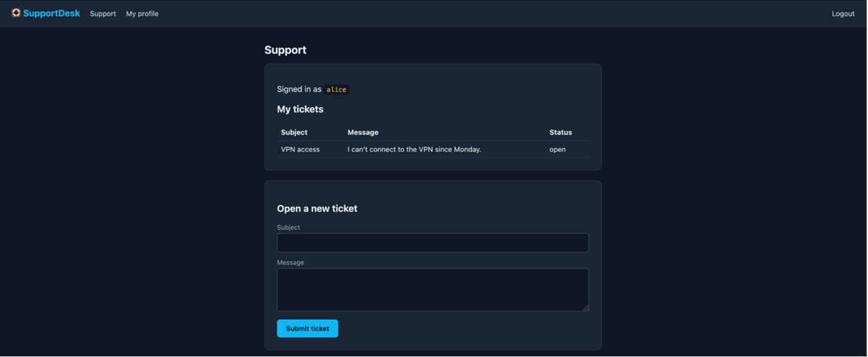Click the Open a new ticket heading
This screenshot has width=868, height=357.
tap(317, 208)
